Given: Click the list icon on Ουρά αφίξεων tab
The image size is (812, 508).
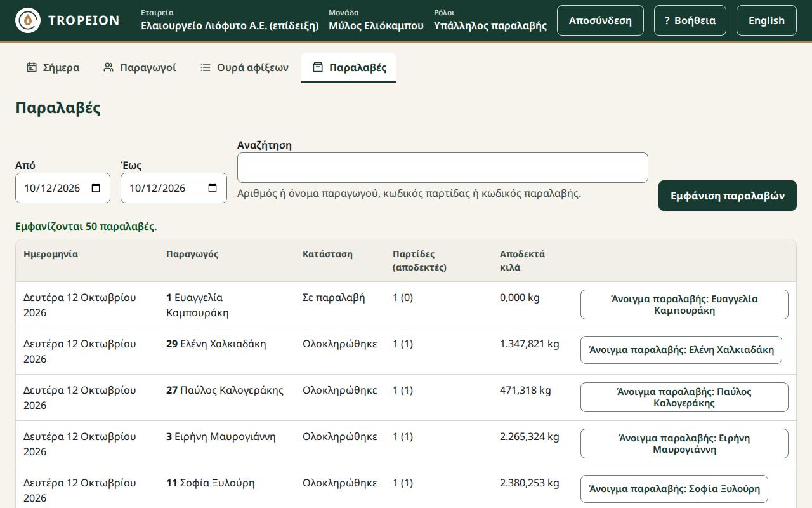Looking at the screenshot, I should [x=206, y=67].
